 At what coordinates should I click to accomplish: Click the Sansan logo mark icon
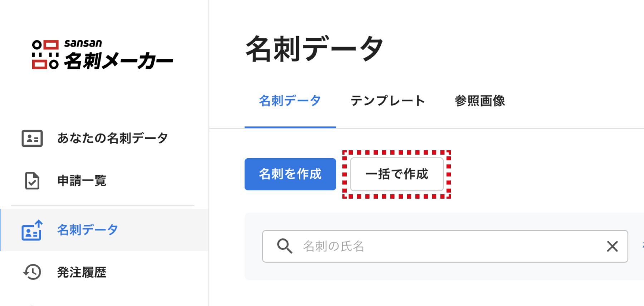pyautogui.click(x=45, y=55)
